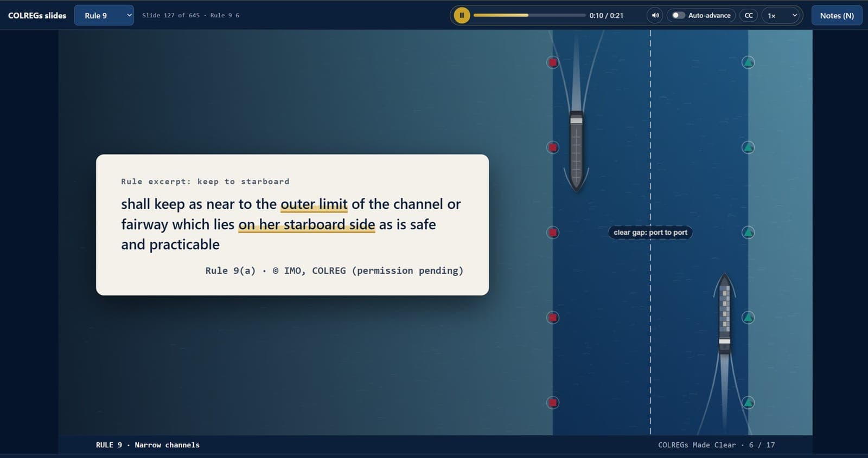Click the Rule 9(a) IMO citation line
The height and width of the screenshot is (458, 868).
point(334,270)
